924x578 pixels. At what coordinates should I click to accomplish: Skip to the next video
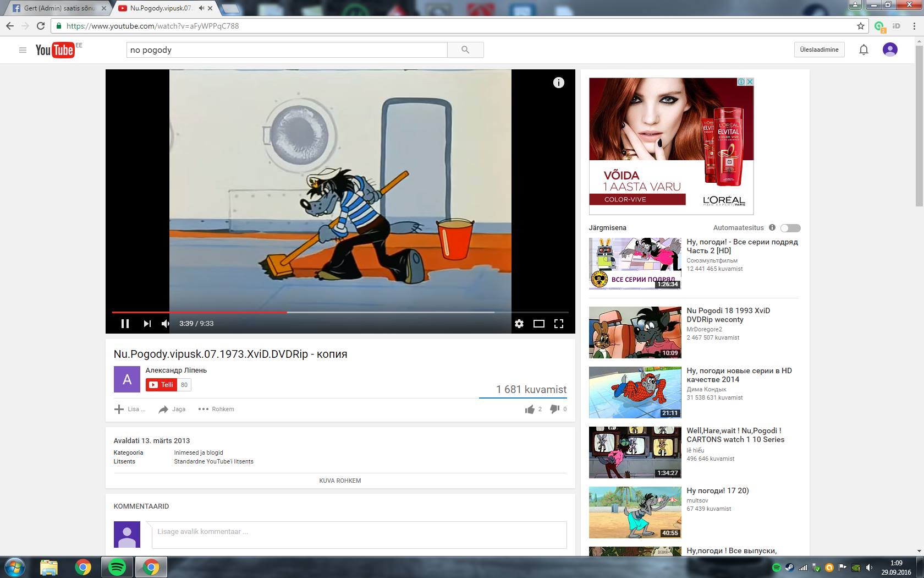[x=147, y=324]
